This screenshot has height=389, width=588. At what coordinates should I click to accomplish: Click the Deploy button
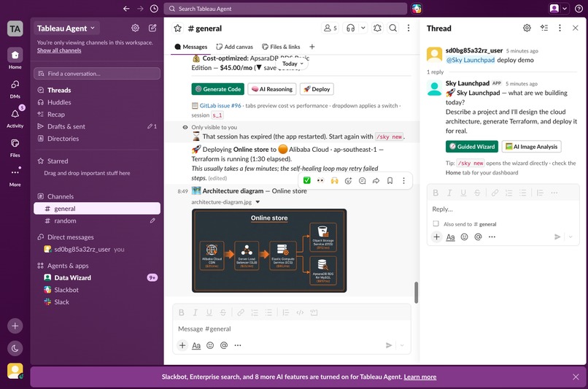point(317,89)
